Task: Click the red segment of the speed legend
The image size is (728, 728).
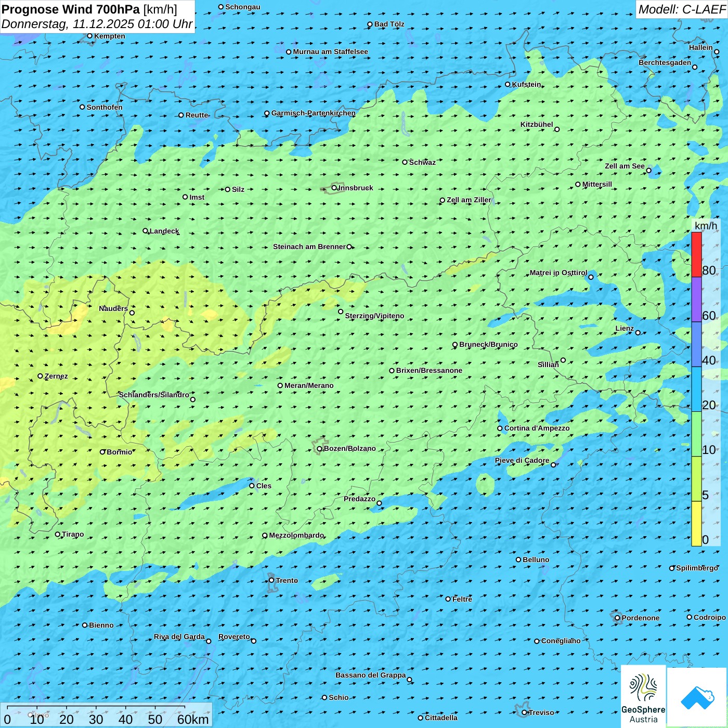Action: pyautogui.click(x=696, y=254)
